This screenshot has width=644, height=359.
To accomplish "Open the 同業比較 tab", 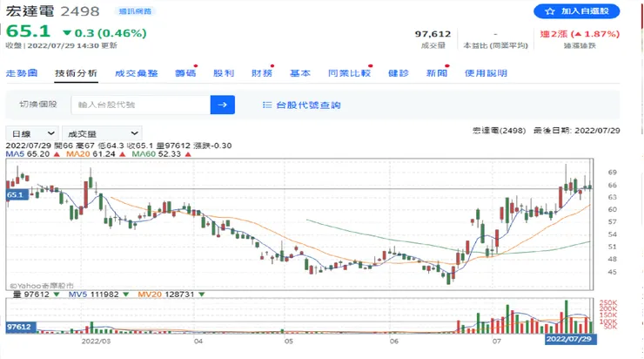I will (350, 73).
